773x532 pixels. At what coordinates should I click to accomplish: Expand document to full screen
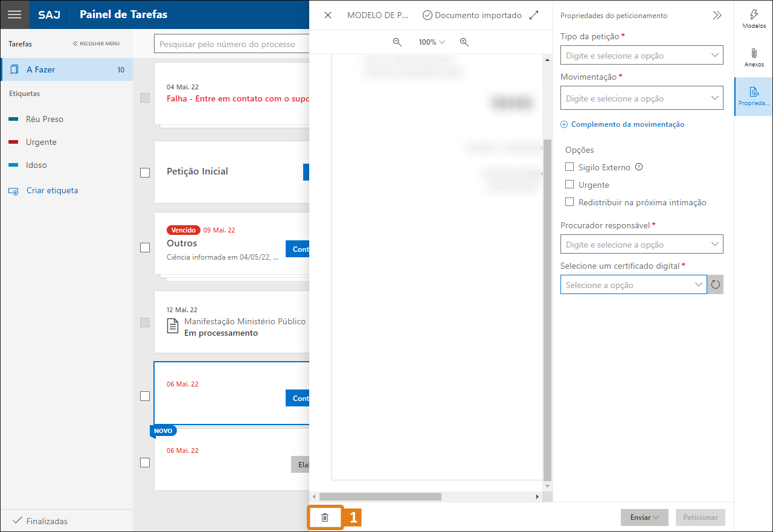[x=534, y=15]
